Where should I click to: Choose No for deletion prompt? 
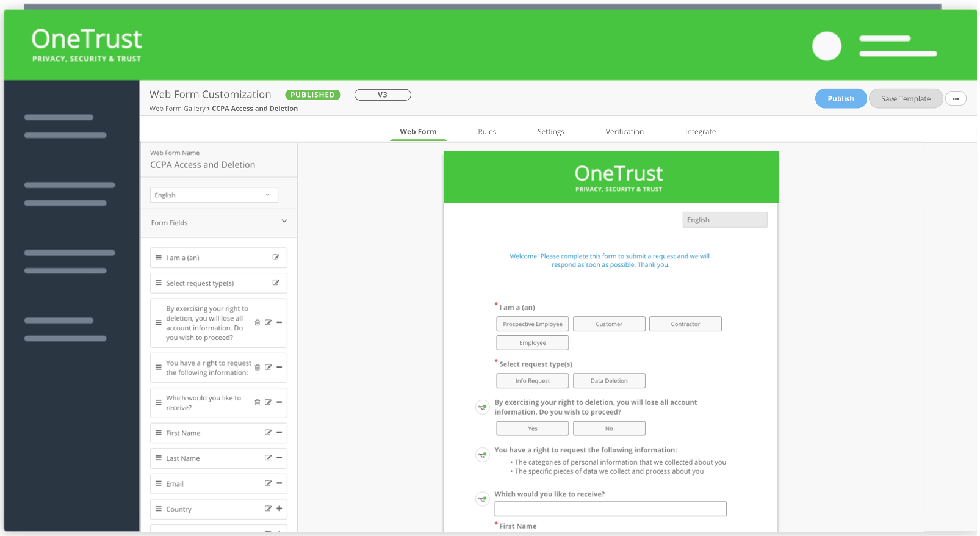click(609, 429)
